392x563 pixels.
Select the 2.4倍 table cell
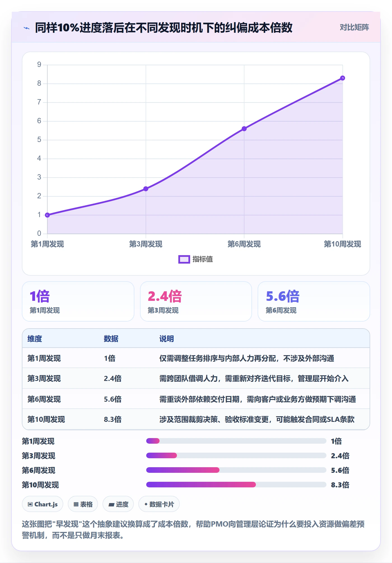[113, 378]
